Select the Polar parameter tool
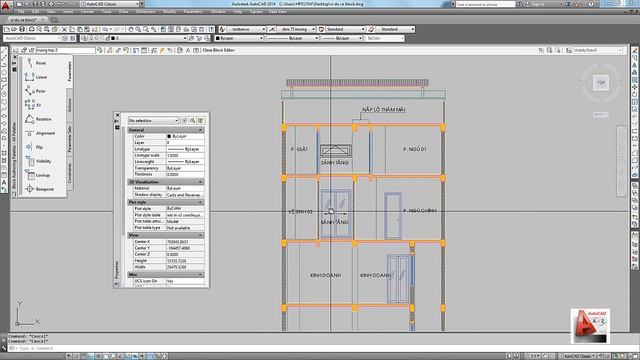This screenshot has height=360, width=640. [36, 91]
